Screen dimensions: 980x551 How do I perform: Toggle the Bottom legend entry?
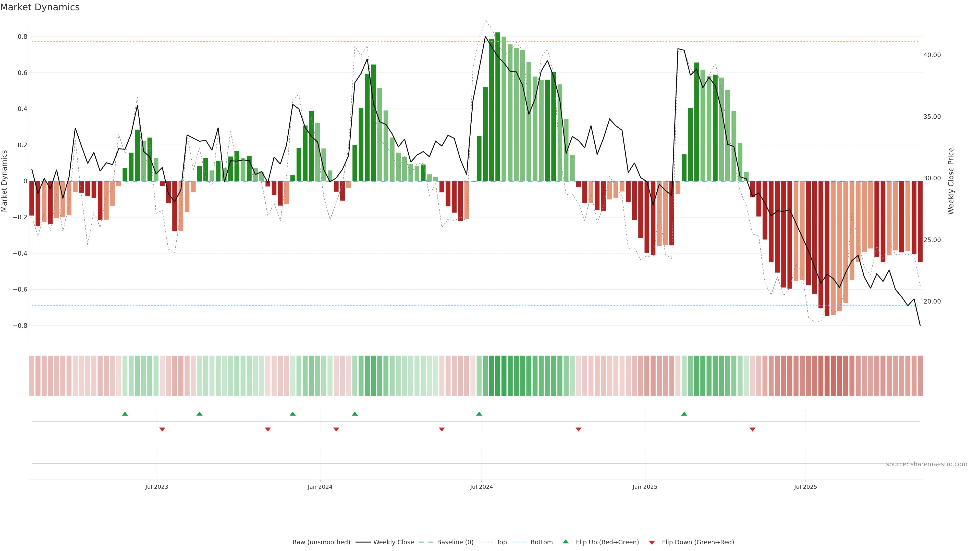coord(541,542)
